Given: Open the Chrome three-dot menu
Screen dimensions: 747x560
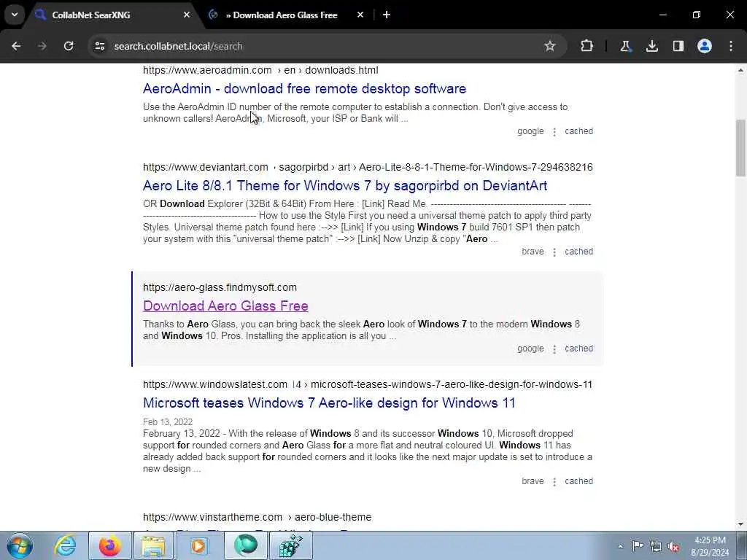Looking at the screenshot, I should point(731,46).
